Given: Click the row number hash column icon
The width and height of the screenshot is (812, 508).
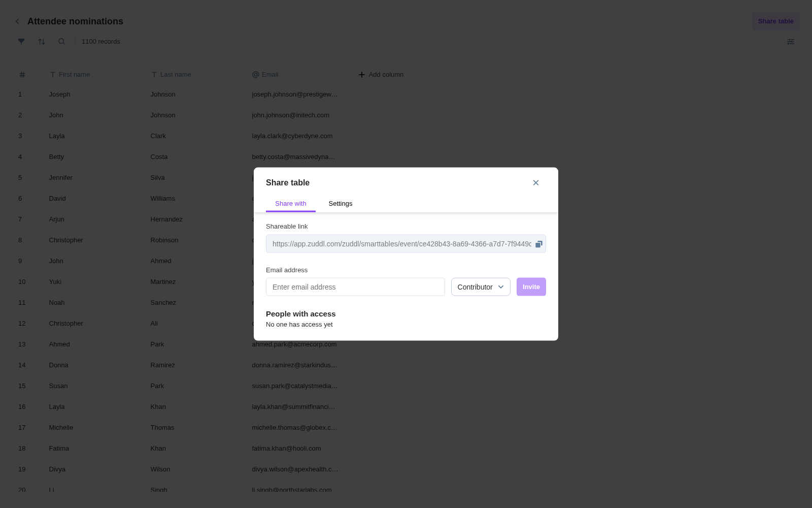Looking at the screenshot, I should point(22,75).
